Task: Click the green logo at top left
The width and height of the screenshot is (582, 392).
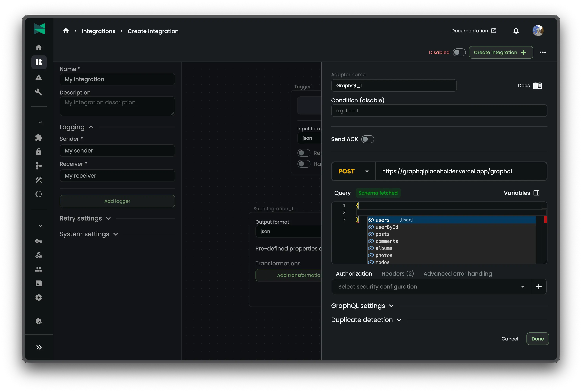Action: coord(39,29)
